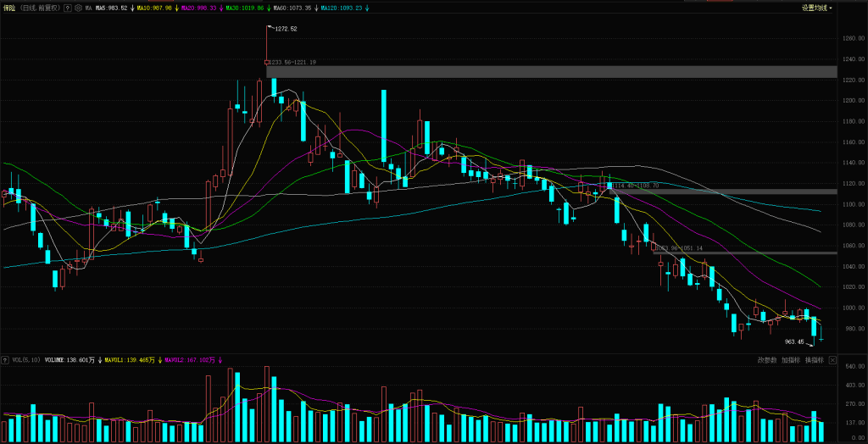
Task: Open the 设置均线 dropdown
Action: (x=817, y=8)
